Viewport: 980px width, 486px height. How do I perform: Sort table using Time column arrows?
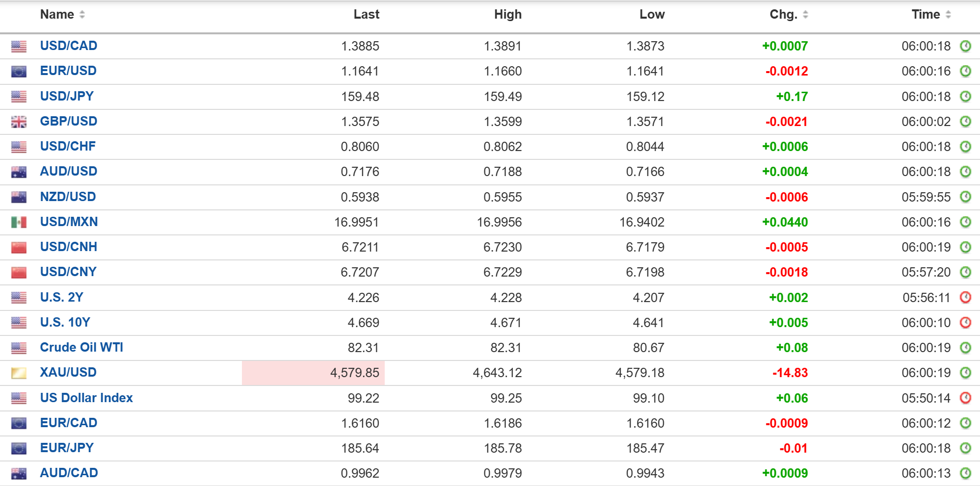948,15
